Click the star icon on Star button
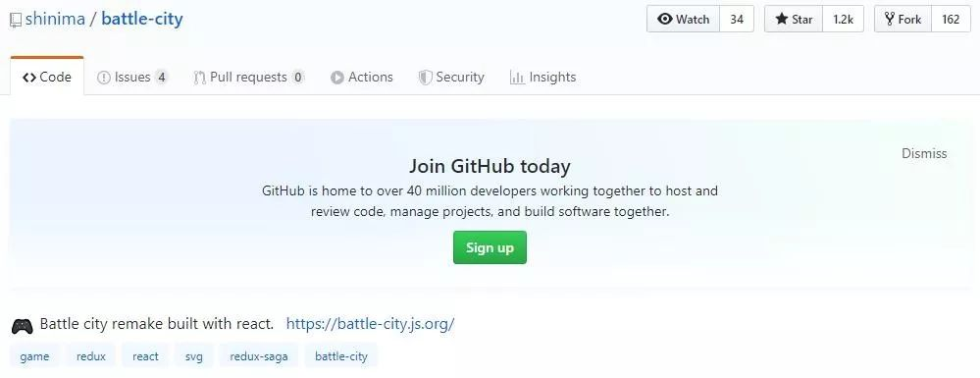 tap(781, 19)
